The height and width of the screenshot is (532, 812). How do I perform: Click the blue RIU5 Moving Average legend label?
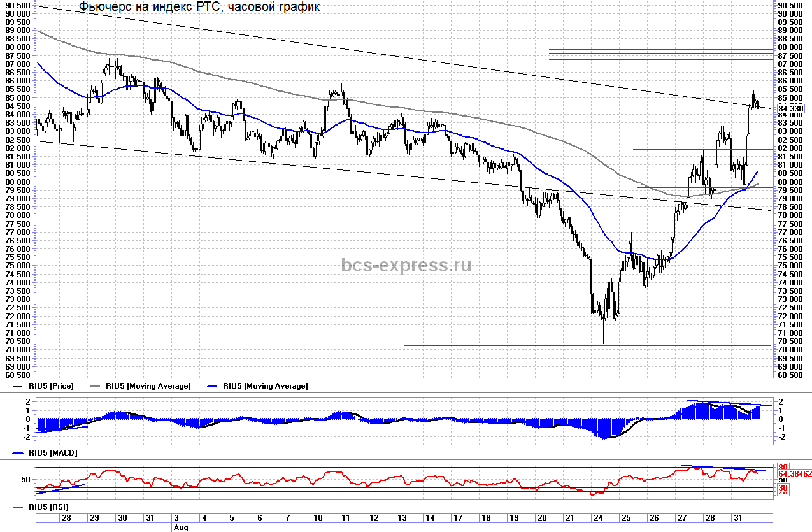coord(265,386)
